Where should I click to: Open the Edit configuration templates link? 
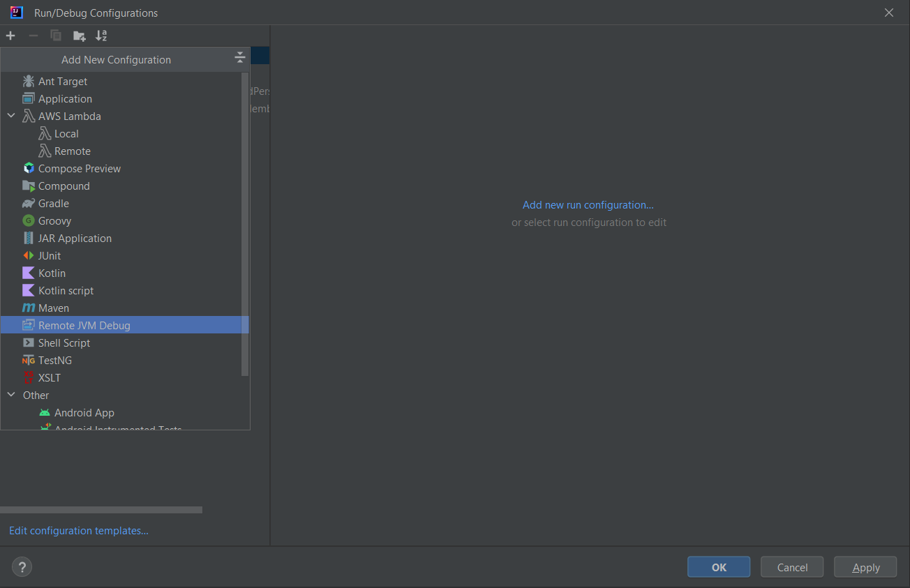coord(79,531)
